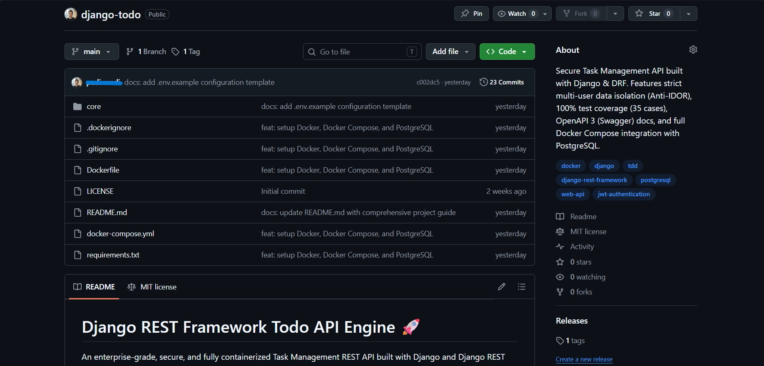
Task: View the 0 forks link
Action: (x=574, y=292)
